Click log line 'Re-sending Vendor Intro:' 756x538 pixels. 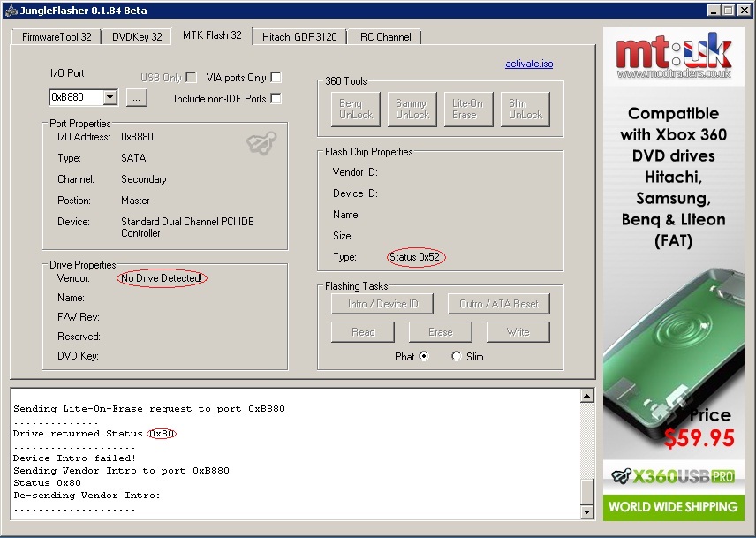tap(87, 495)
